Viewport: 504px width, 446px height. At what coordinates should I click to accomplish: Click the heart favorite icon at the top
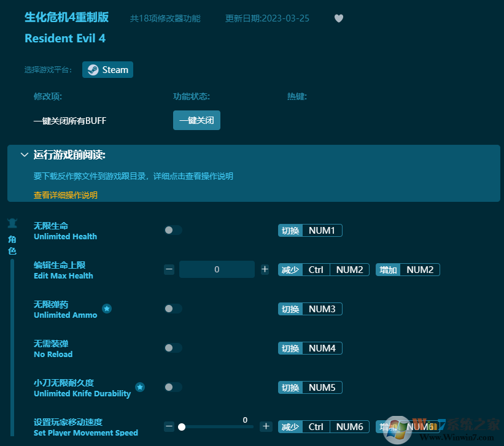338,18
